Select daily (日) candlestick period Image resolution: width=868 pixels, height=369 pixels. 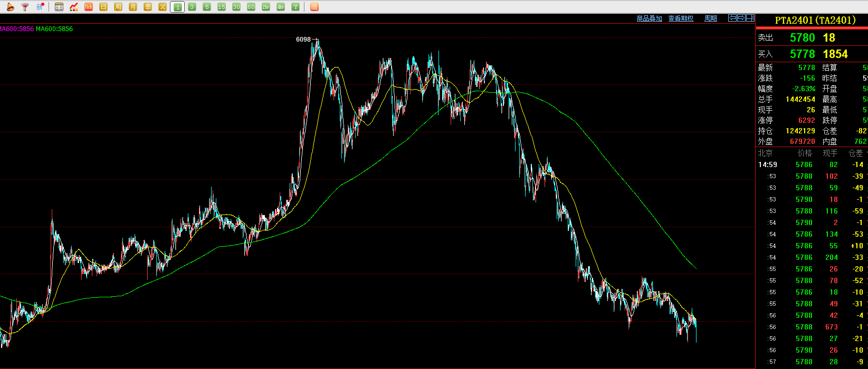tap(103, 7)
